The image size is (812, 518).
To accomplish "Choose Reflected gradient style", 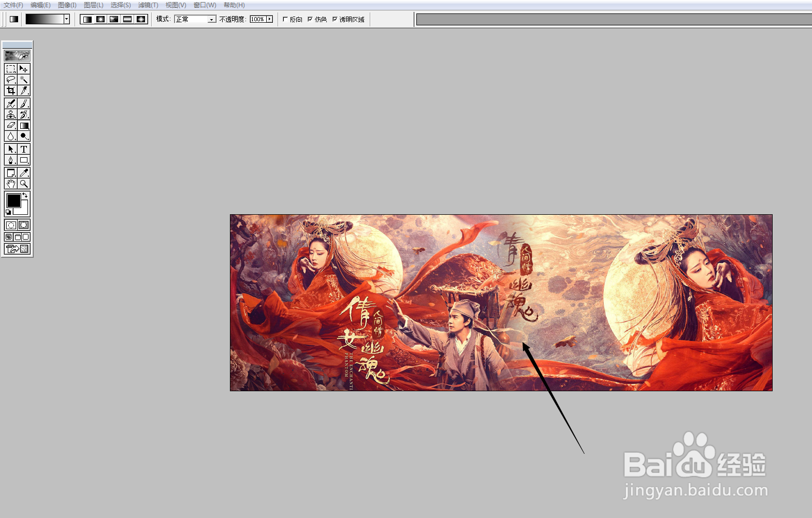I will [128, 19].
